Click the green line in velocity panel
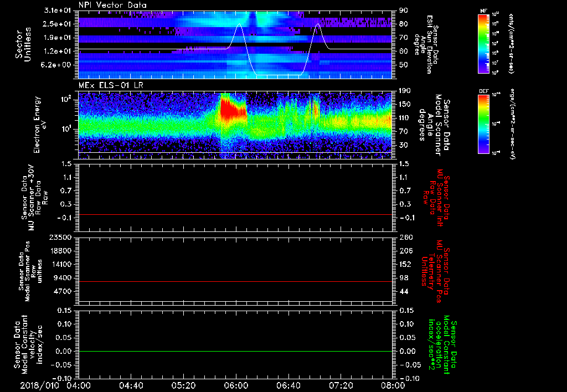The image size is (567, 392). click(x=235, y=351)
